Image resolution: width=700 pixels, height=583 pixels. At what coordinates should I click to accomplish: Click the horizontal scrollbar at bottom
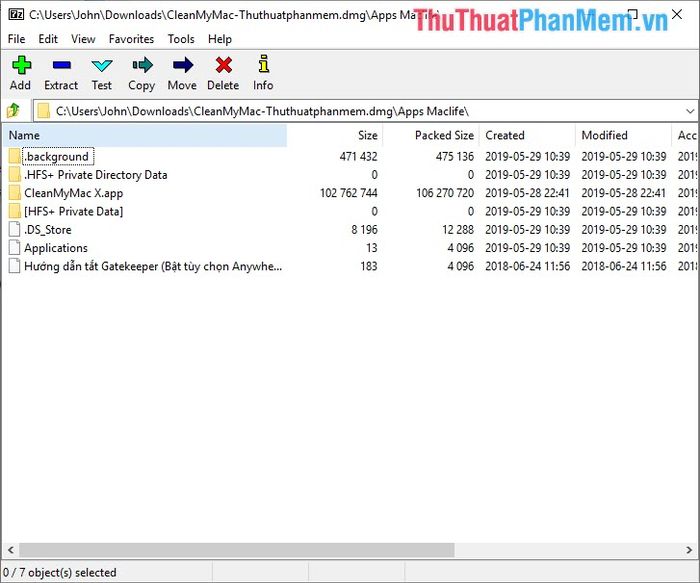pyautogui.click(x=300, y=550)
